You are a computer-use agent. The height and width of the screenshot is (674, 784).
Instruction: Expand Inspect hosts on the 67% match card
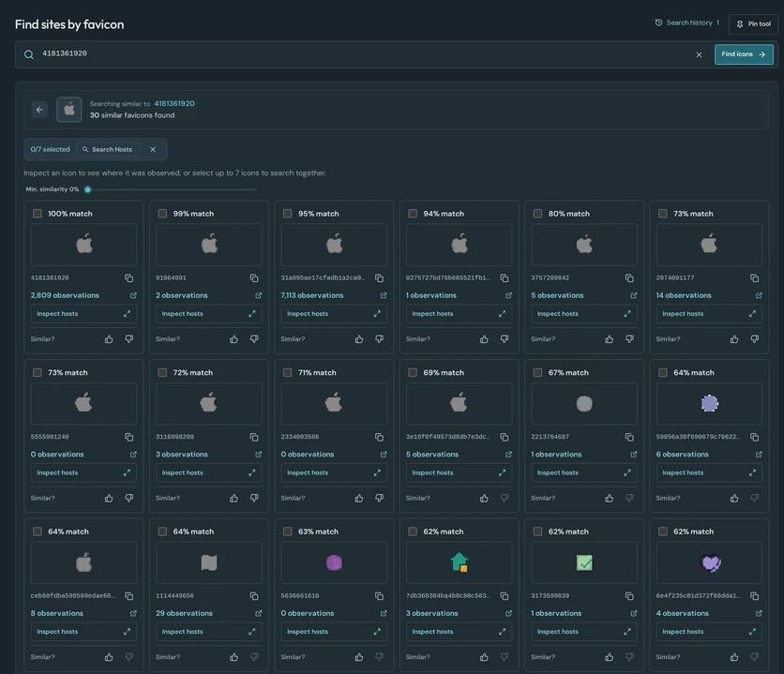tap(583, 472)
